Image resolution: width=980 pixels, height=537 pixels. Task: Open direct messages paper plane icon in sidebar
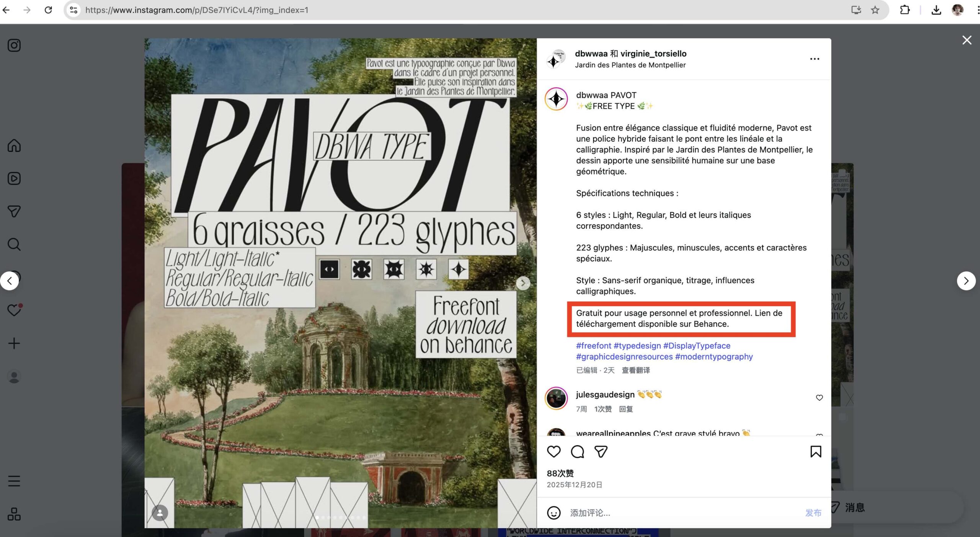14,211
